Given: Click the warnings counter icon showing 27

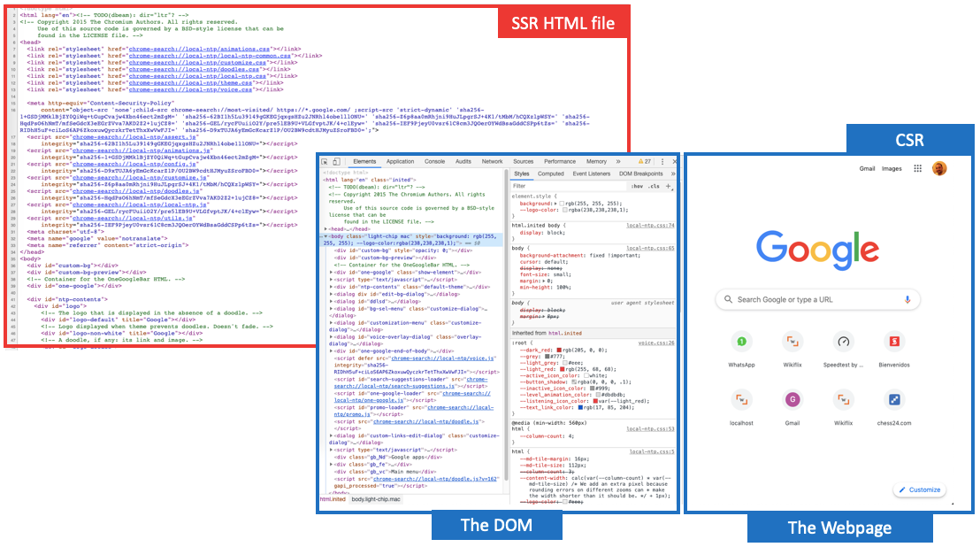Looking at the screenshot, I should coord(644,161).
